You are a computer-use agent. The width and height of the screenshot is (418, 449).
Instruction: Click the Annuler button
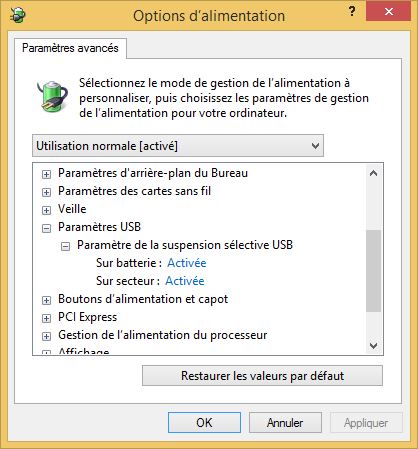285,423
